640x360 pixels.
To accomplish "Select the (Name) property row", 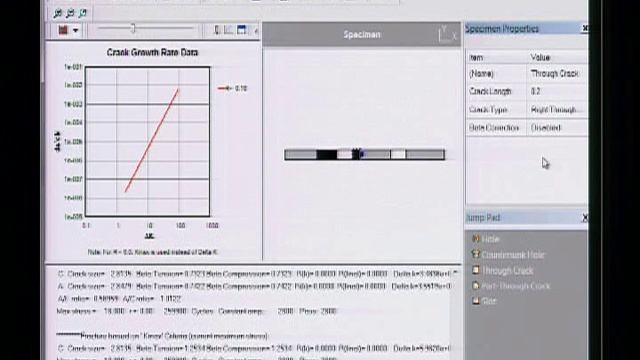I will click(527, 73).
